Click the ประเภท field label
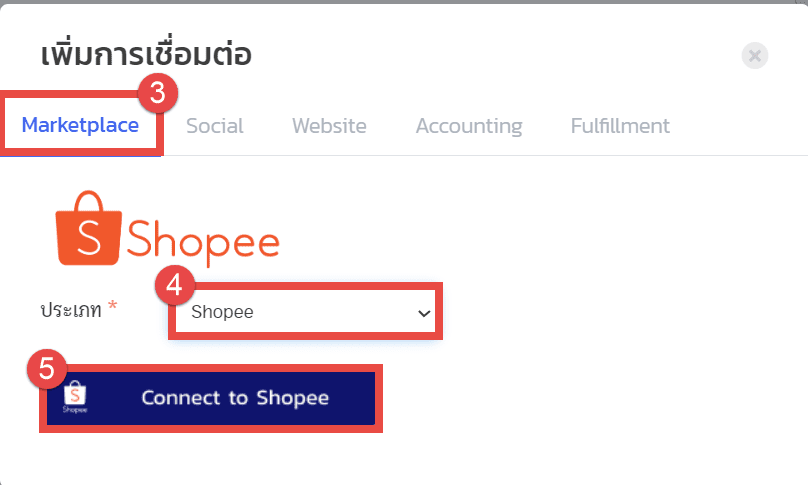Screen dimensions: 808x485 pyautogui.click(x=71, y=310)
